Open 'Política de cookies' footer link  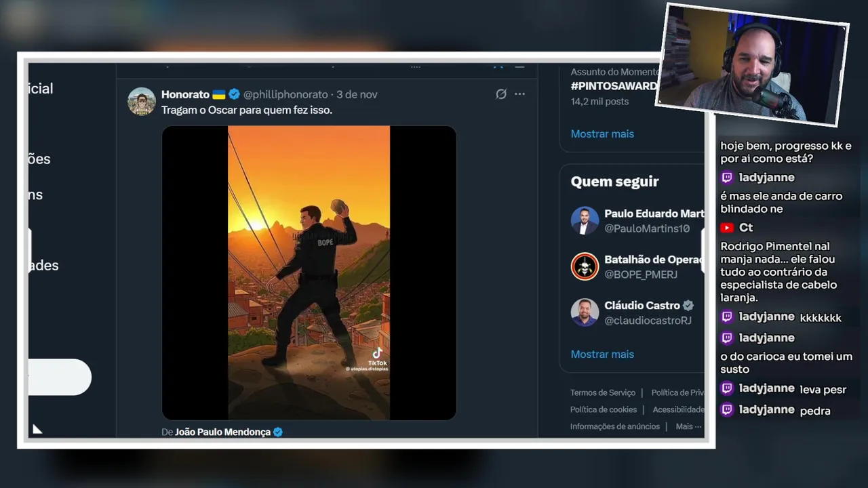click(x=604, y=409)
